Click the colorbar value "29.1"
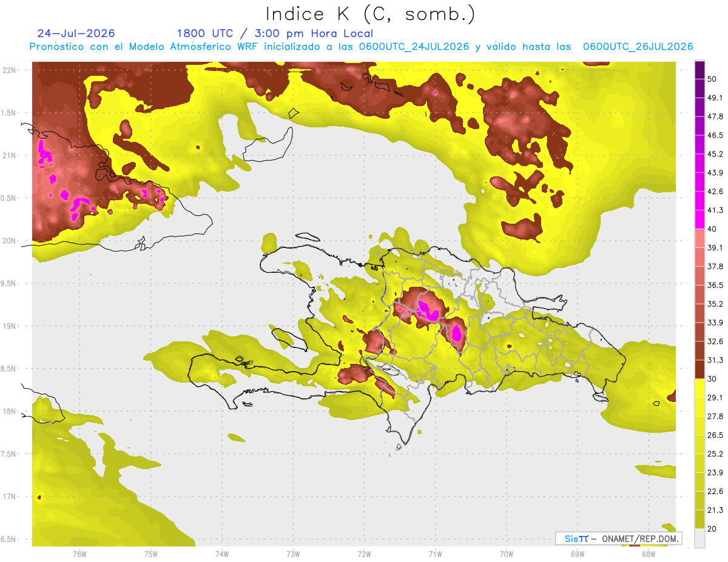The width and height of the screenshot is (728, 562). [715, 398]
